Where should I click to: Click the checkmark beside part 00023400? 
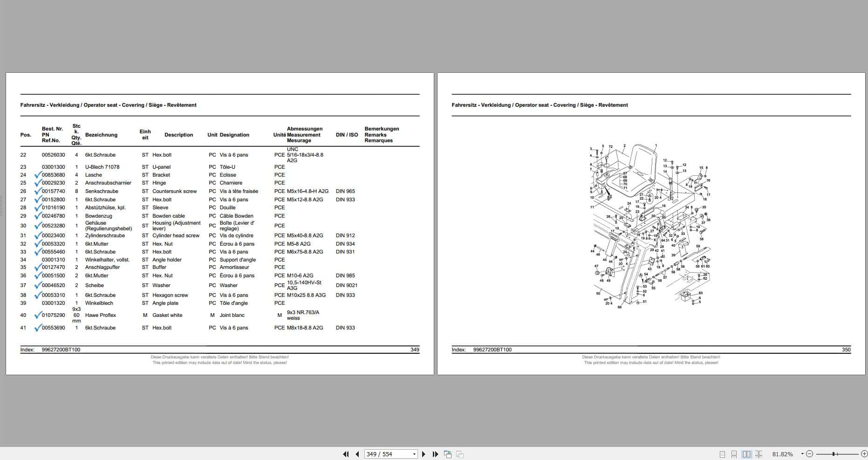tap(38, 235)
